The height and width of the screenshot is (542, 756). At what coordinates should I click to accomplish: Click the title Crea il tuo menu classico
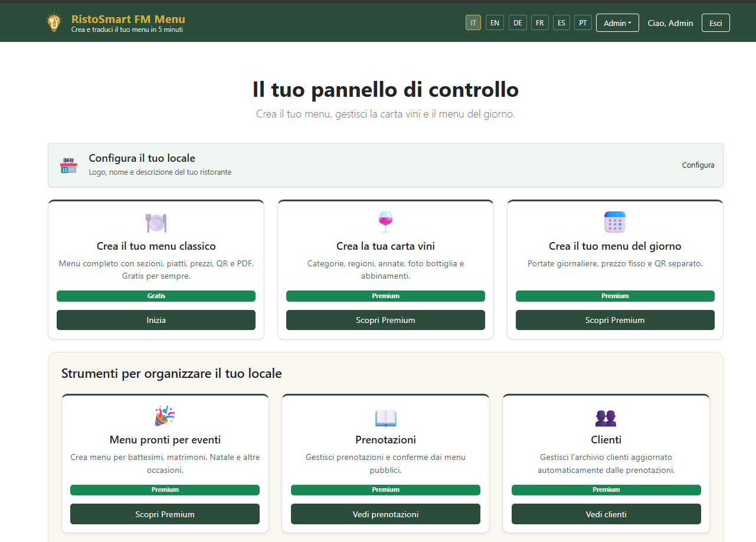156,246
